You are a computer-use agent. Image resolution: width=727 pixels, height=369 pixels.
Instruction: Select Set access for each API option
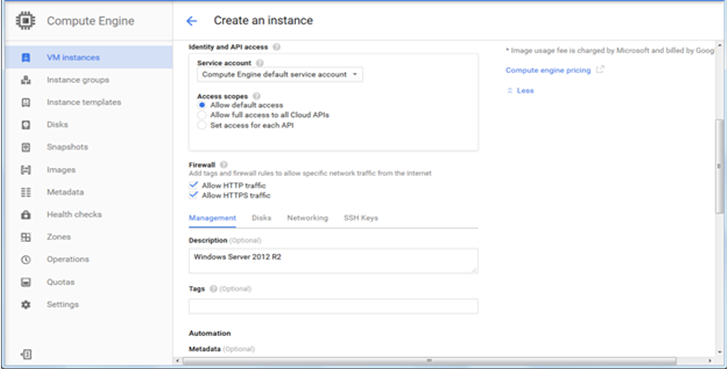point(202,125)
